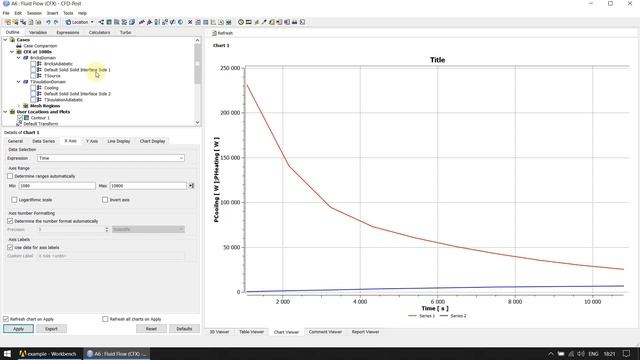Insert a Contour plot from the toolbar
The width and height of the screenshot is (640, 360).
(x=109, y=22)
